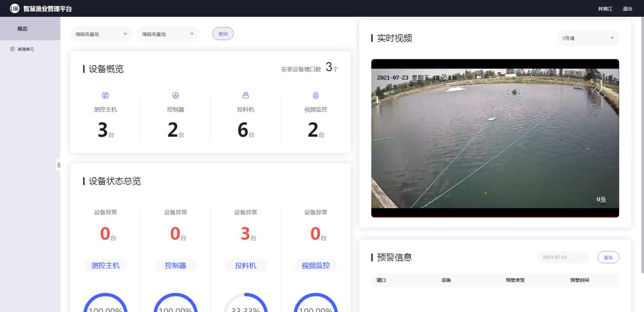Click the live pond video feed

495,138
